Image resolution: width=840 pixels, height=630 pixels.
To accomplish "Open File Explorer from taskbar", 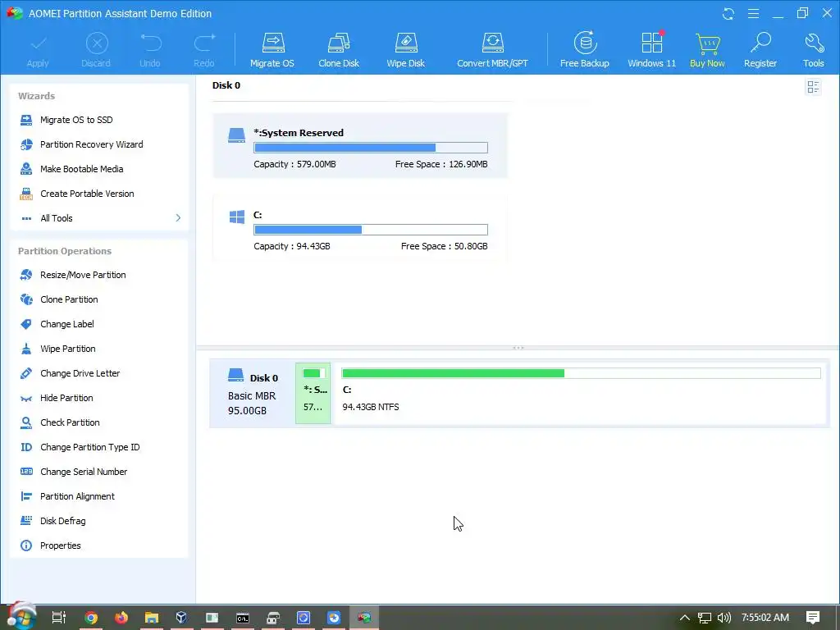I will (152, 618).
